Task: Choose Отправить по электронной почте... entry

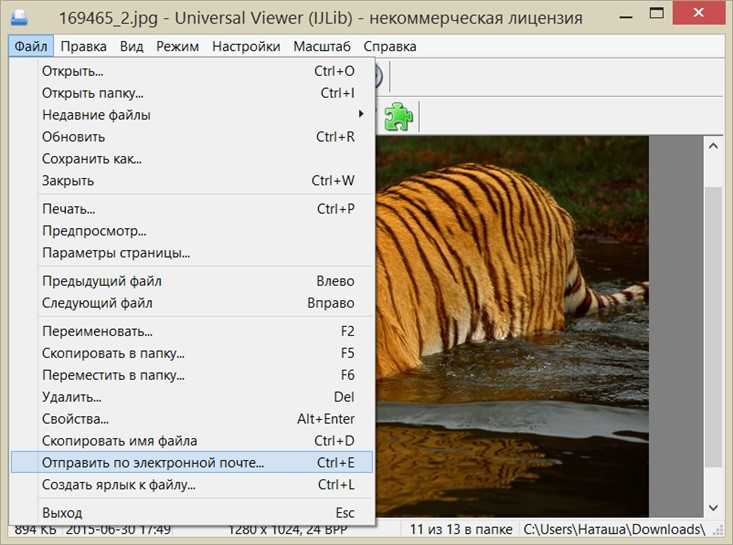Action: [x=192, y=462]
